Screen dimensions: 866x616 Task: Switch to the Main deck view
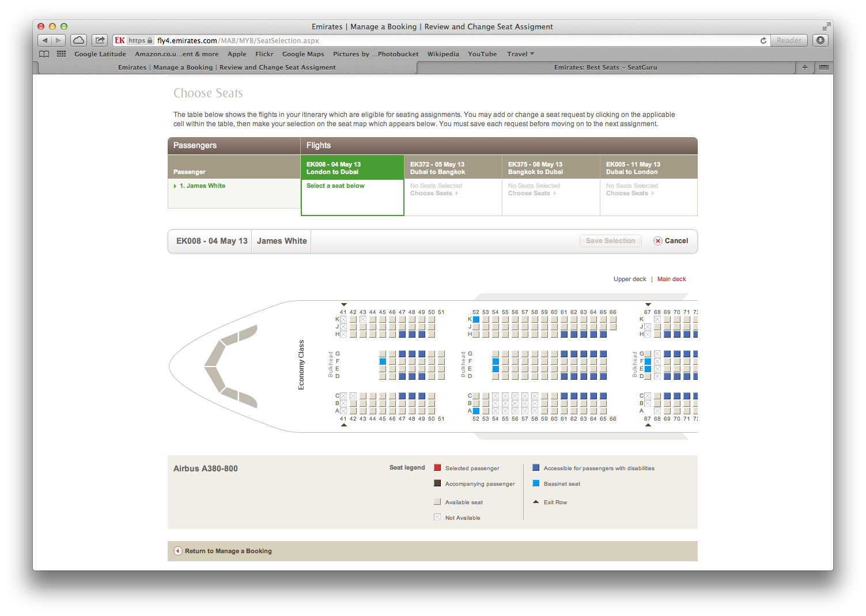672,279
